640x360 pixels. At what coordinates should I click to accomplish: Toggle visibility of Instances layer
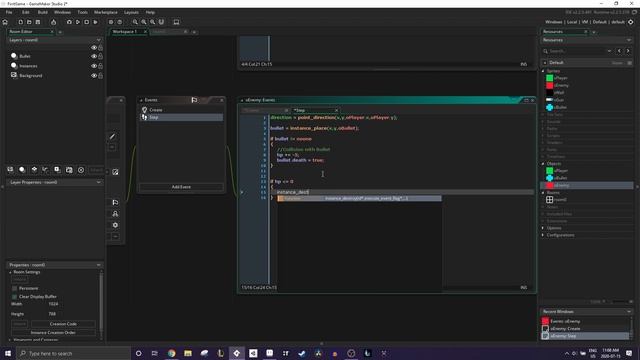point(94,66)
